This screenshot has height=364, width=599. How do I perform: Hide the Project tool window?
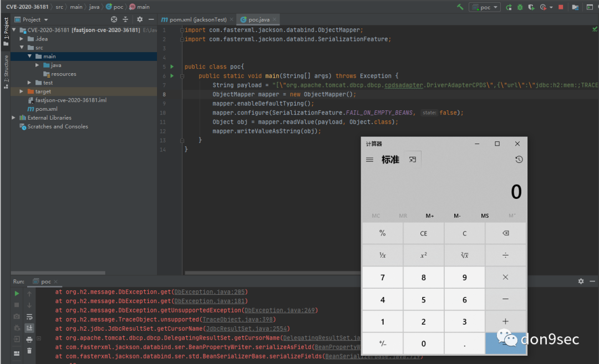151,19
